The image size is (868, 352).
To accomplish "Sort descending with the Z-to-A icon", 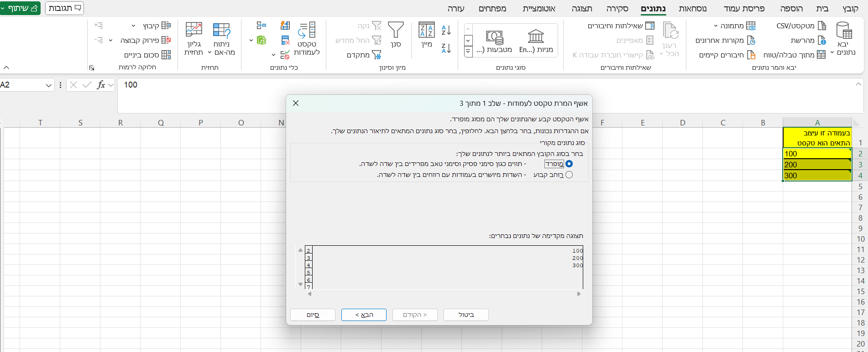I will pyautogui.click(x=446, y=48).
